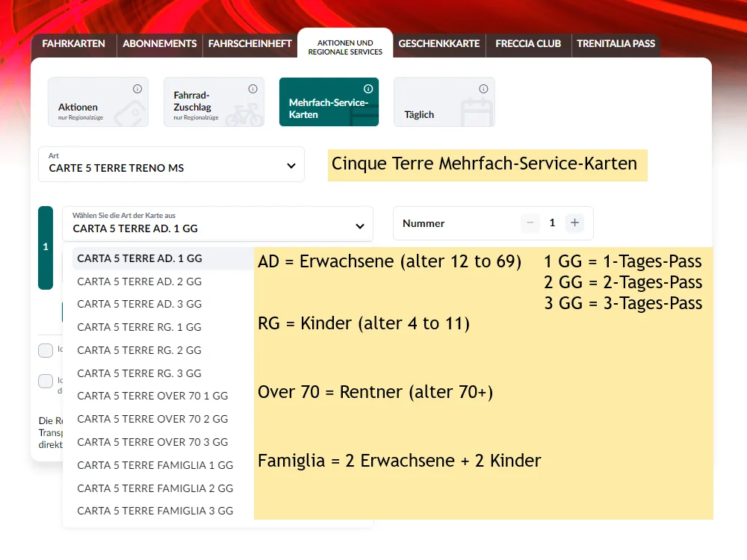Viewport: 747px width, 560px height.
Task: Increase Nummer with the plus button
Action: (x=574, y=223)
